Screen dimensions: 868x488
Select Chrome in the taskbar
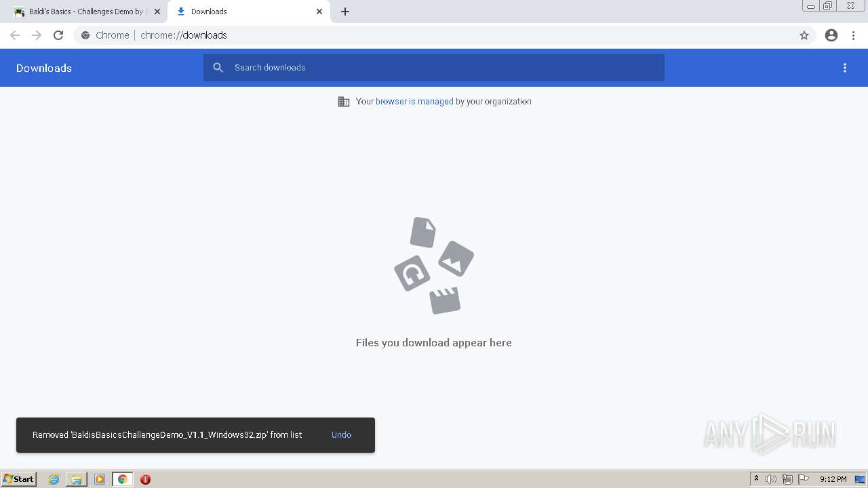[123, 479]
